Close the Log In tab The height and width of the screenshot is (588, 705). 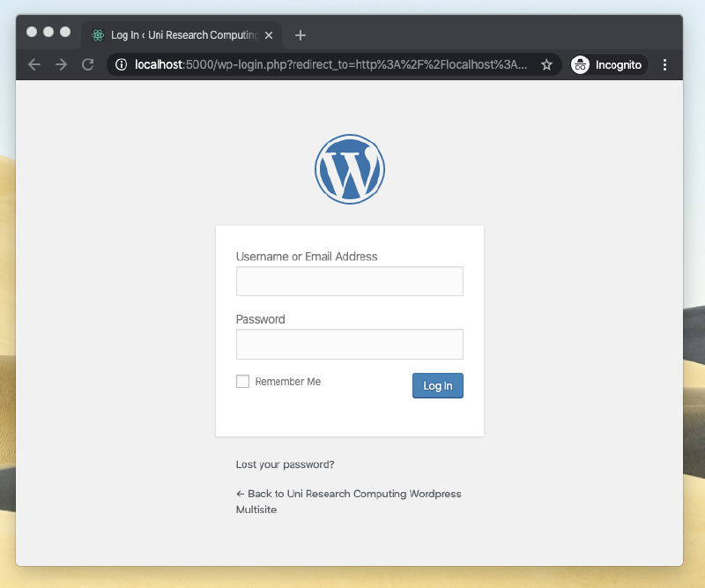click(268, 35)
